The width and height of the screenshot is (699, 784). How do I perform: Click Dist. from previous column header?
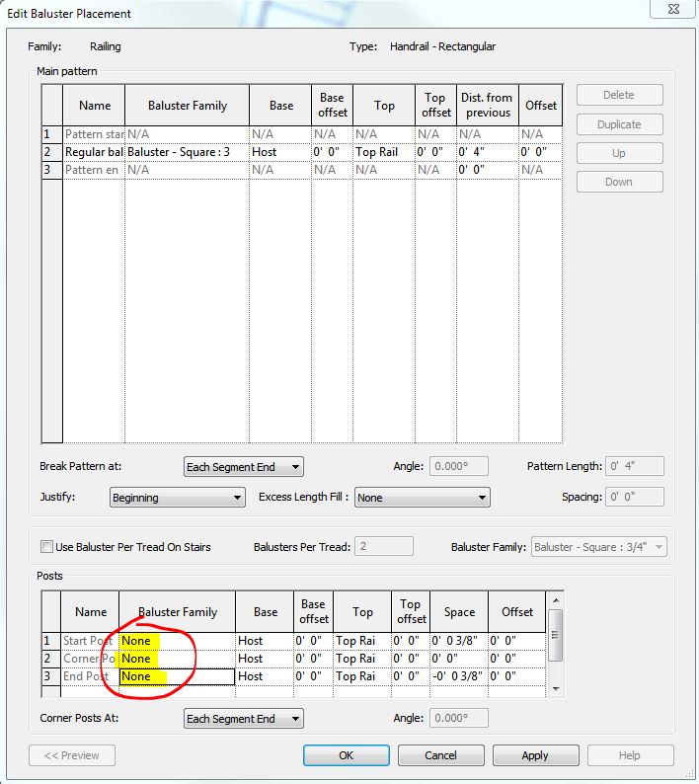488,106
